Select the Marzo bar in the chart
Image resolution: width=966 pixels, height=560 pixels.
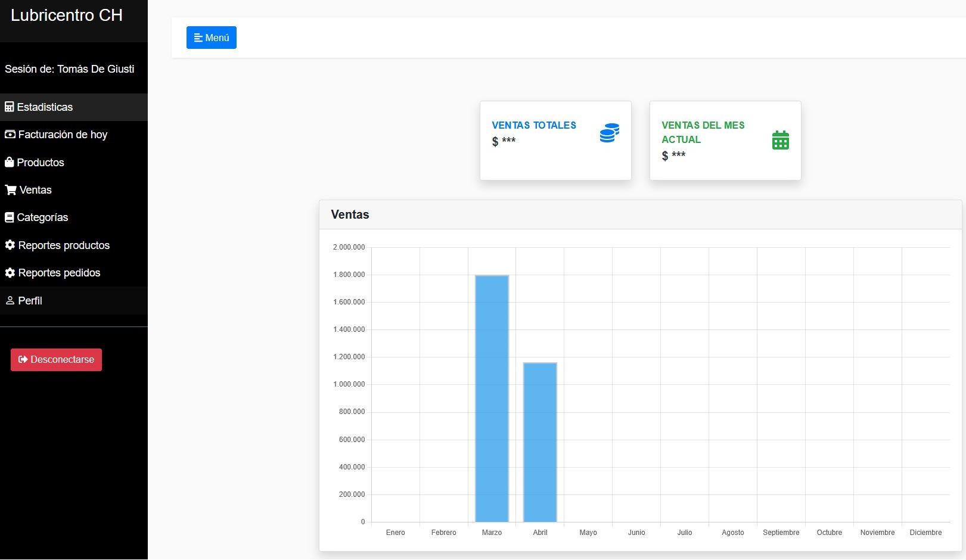click(492, 398)
